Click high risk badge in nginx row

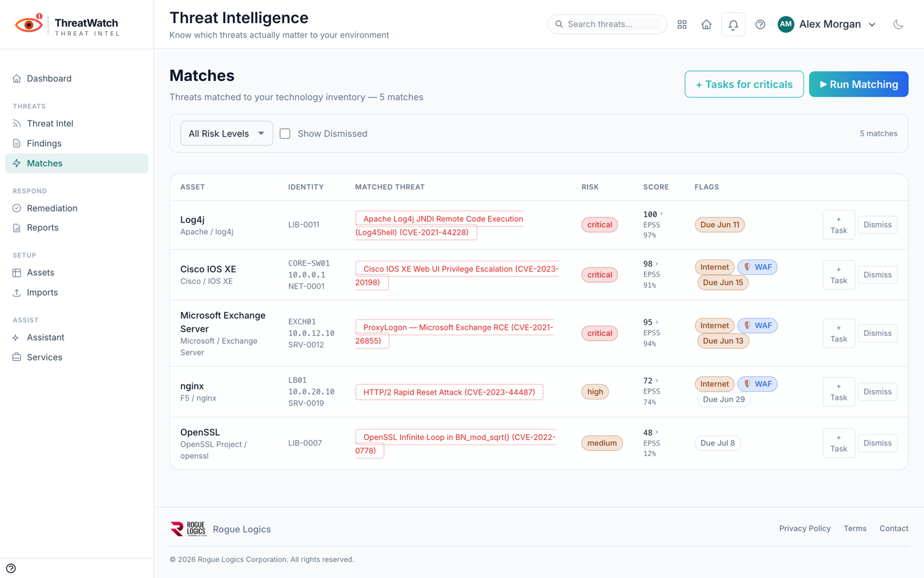coord(595,392)
